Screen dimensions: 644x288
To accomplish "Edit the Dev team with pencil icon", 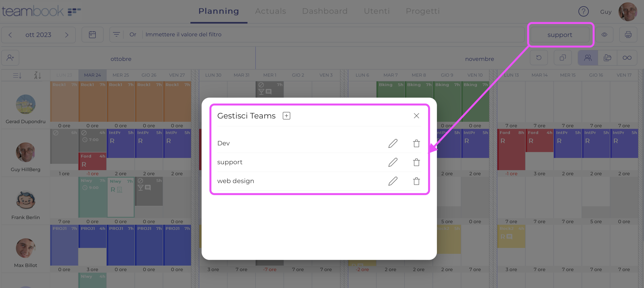I will coord(393,143).
